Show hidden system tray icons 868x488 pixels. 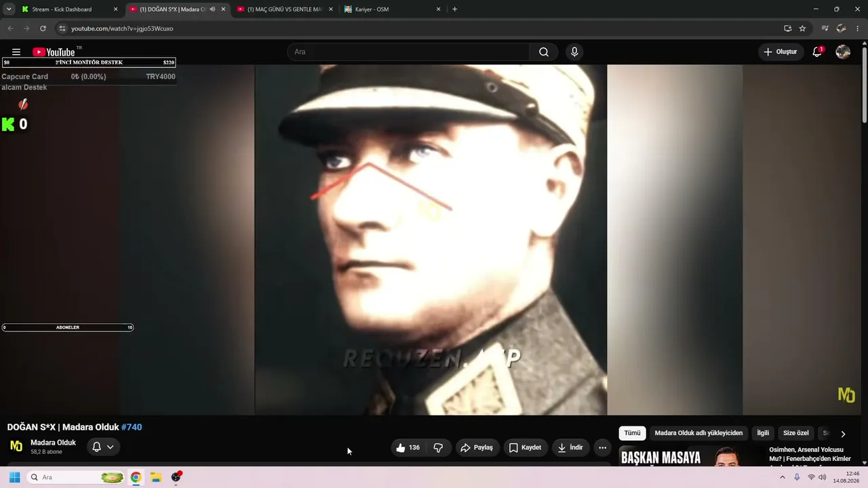point(782,477)
